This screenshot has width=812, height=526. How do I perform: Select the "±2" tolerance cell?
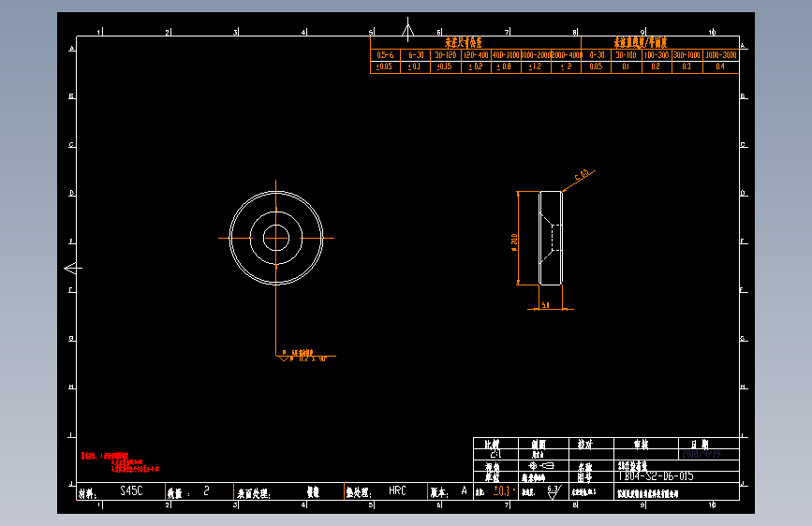[566, 66]
